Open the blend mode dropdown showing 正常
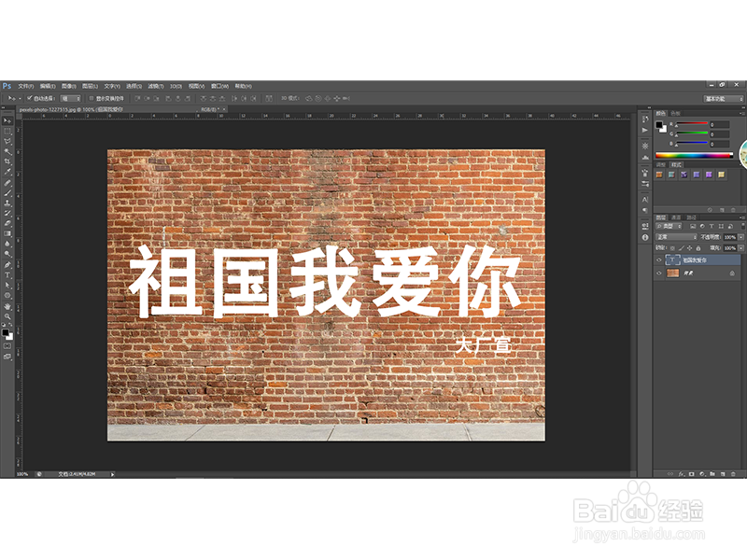This screenshot has height=560, width=747. [x=676, y=236]
